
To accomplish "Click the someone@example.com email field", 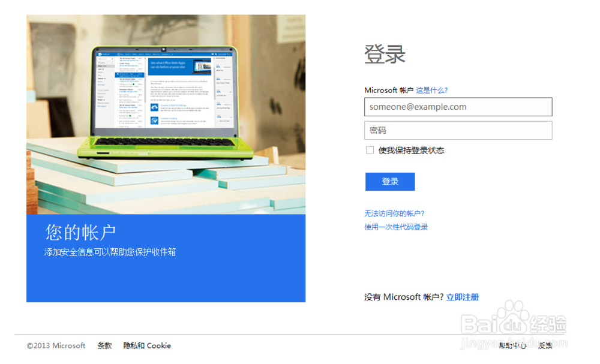I will [458, 107].
